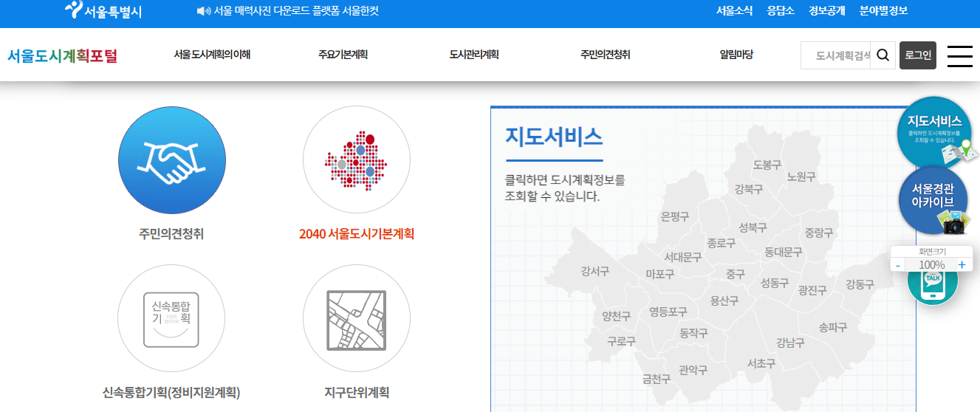980x412 pixels.
Task: Select 은평구 on the map
Action: (x=674, y=216)
